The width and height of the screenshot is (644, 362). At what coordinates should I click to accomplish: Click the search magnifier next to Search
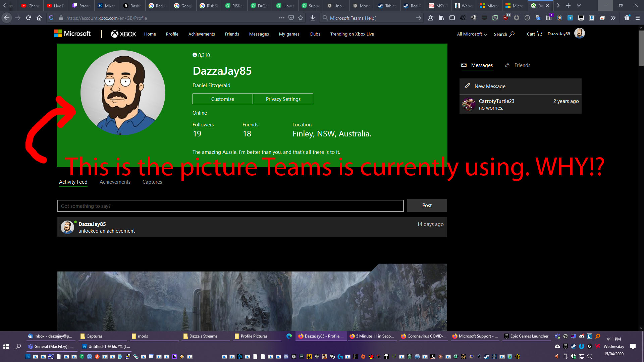pyautogui.click(x=512, y=34)
